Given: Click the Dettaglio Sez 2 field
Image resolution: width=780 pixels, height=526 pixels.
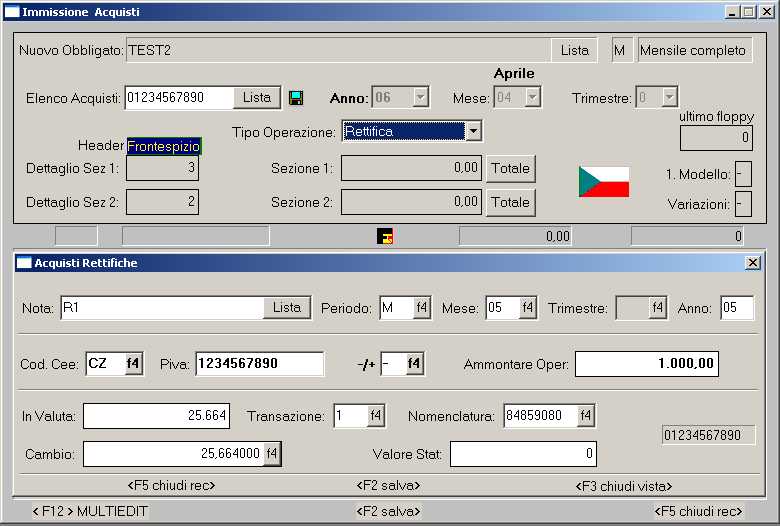Looking at the screenshot, I should pos(162,202).
